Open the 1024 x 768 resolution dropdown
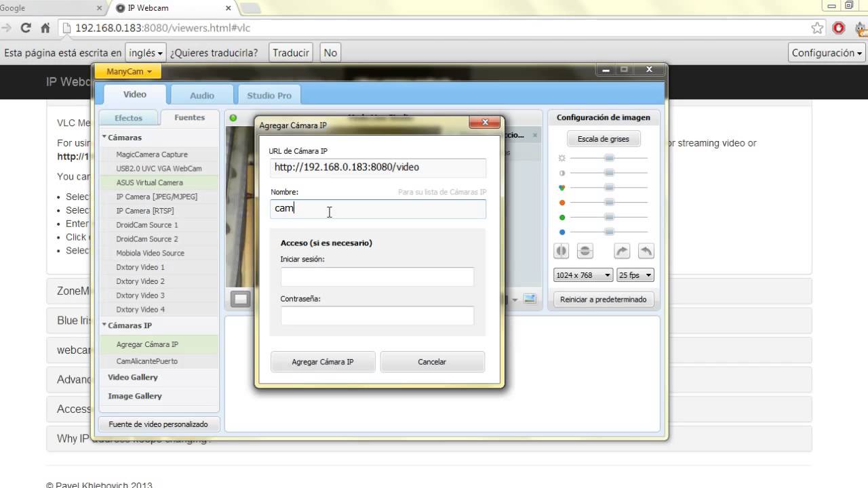The height and width of the screenshot is (488, 868). pos(583,275)
